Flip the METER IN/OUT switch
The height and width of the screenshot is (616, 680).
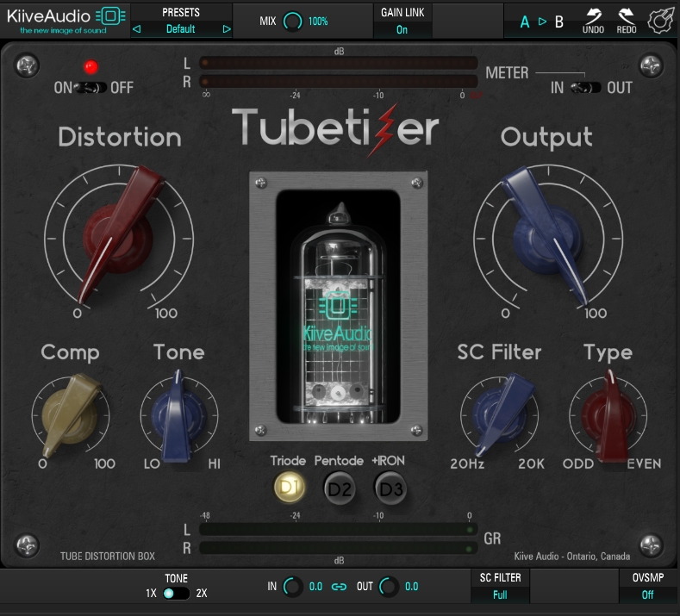tap(585, 88)
